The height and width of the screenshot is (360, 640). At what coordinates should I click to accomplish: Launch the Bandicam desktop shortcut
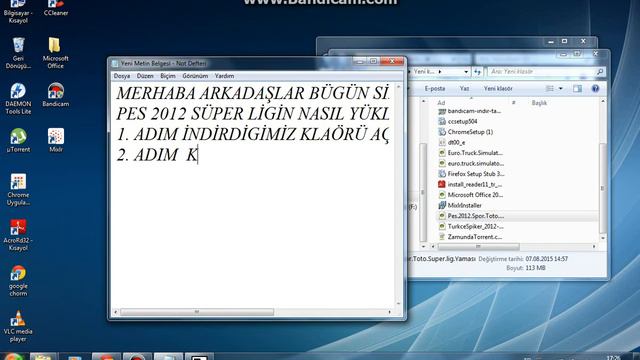pyautogui.click(x=56, y=95)
